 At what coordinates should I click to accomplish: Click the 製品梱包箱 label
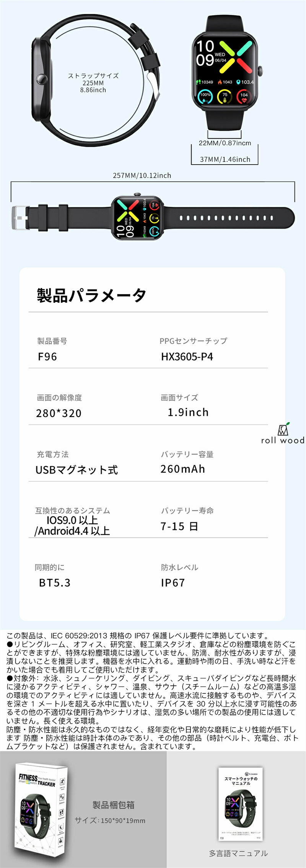[x=114, y=805]
